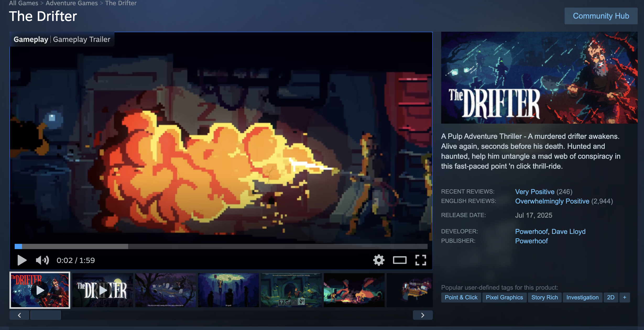Toggle theater mode rectangle icon
Viewport: 644px width, 330px height.
point(400,260)
